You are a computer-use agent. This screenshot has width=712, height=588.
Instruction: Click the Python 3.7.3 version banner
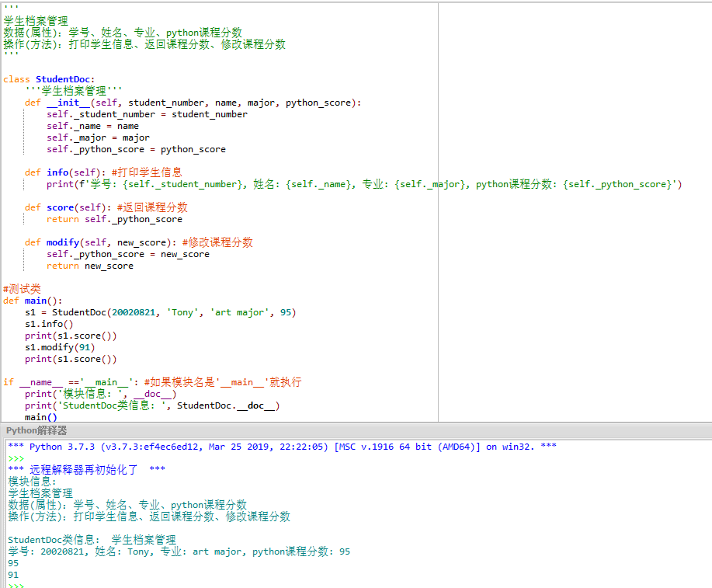pyautogui.click(x=282, y=447)
